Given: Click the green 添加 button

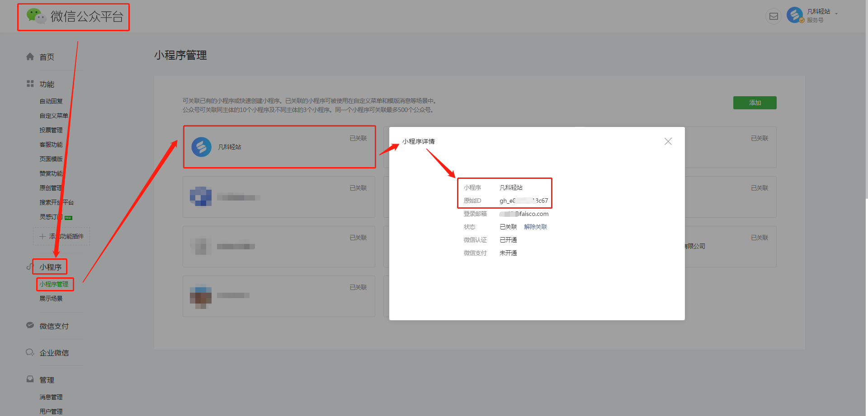Looking at the screenshot, I should click(755, 103).
